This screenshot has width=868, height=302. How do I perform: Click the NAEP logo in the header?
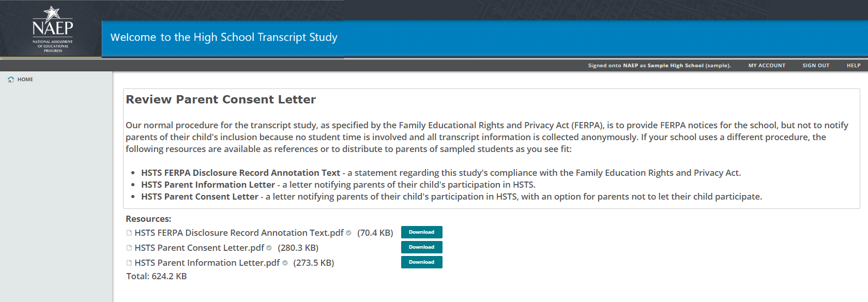pyautogui.click(x=52, y=29)
